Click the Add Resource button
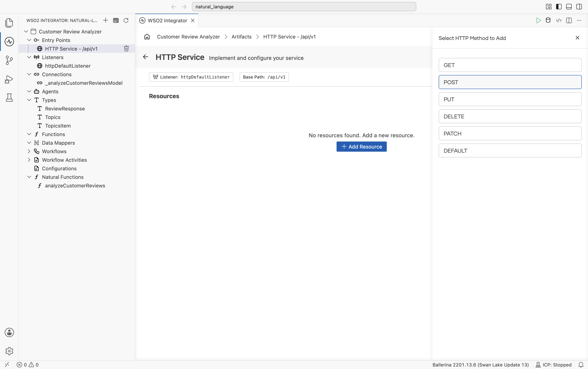This screenshot has height=369, width=588. coord(361,147)
